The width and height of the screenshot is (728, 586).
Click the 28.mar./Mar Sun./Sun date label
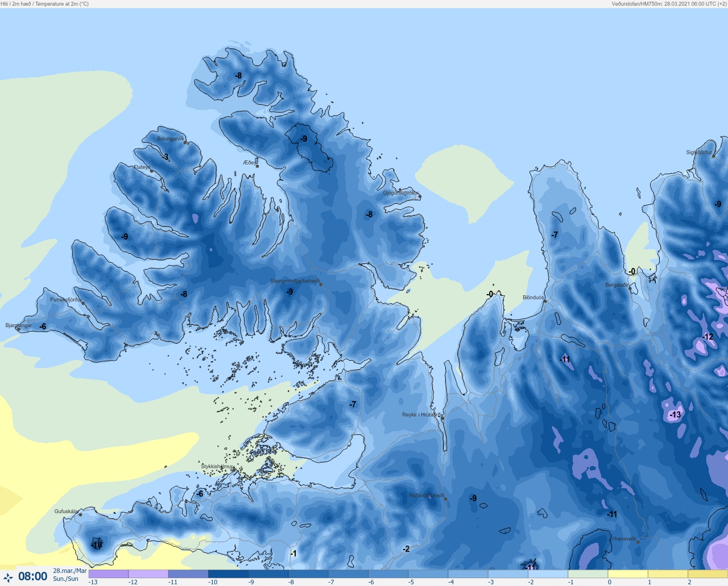pos(70,575)
